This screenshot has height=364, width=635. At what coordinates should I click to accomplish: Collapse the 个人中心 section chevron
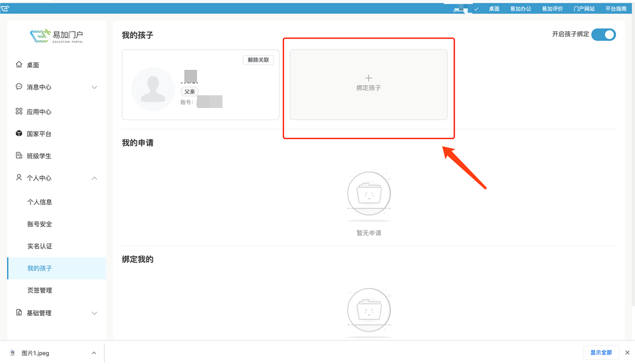pyautogui.click(x=94, y=178)
